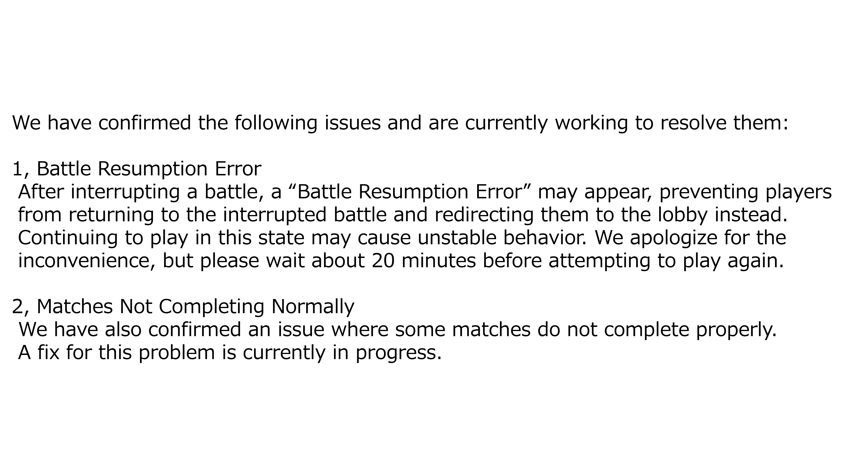Click the heading 'We have confirmed the following issues'

click(400, 123)
